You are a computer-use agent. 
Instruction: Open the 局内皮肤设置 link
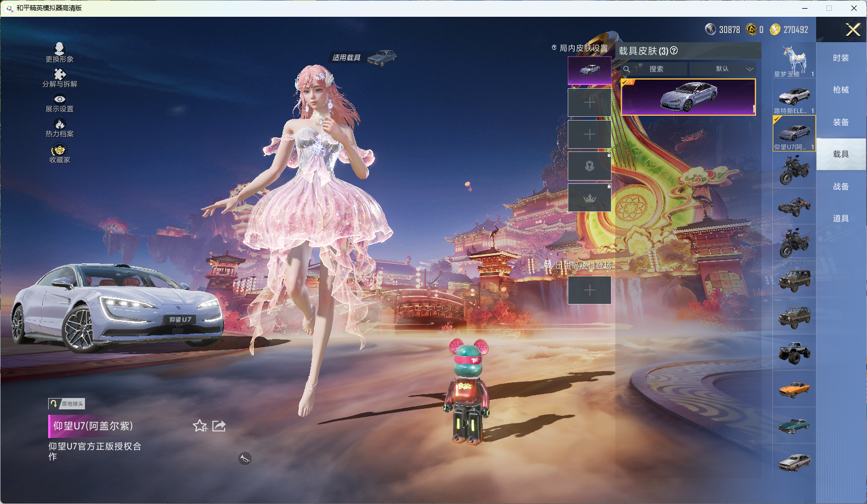580,48
